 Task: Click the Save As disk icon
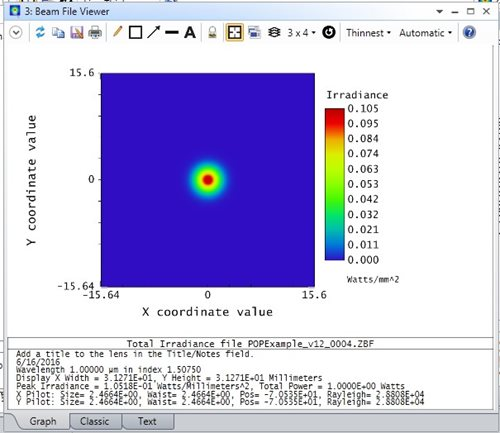(77, 33)
